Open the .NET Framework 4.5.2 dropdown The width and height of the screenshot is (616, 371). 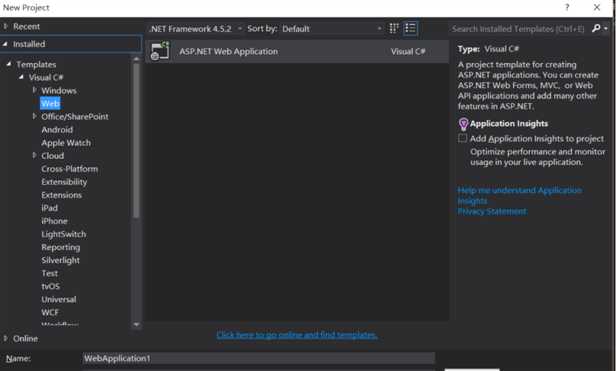point(195,29)
